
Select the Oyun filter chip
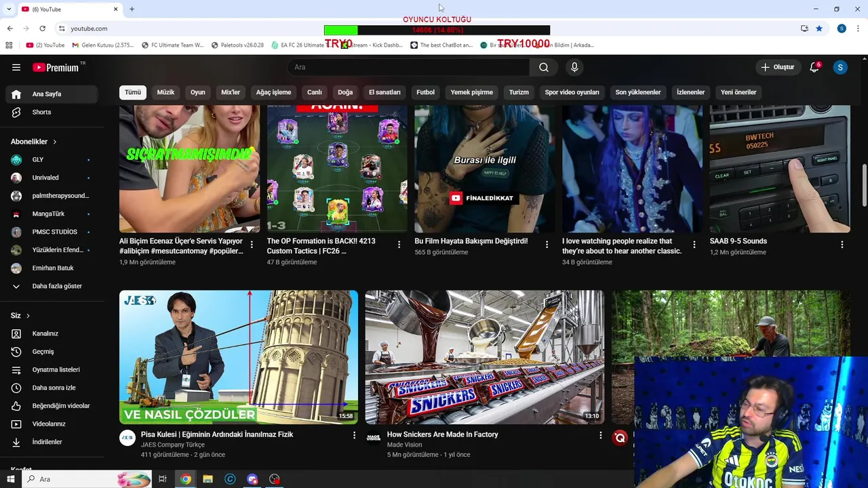[x=198, y=92]
